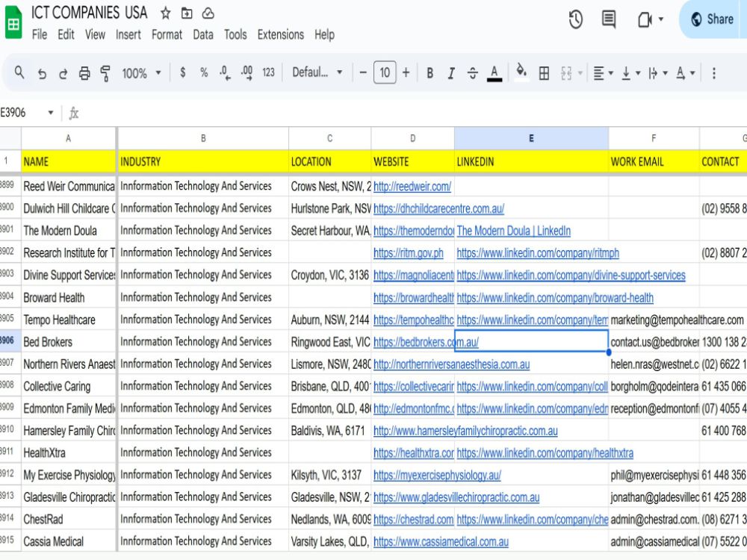Click the strikethrough icon
The width and height of the screenshot is (747, 560).
473,73
